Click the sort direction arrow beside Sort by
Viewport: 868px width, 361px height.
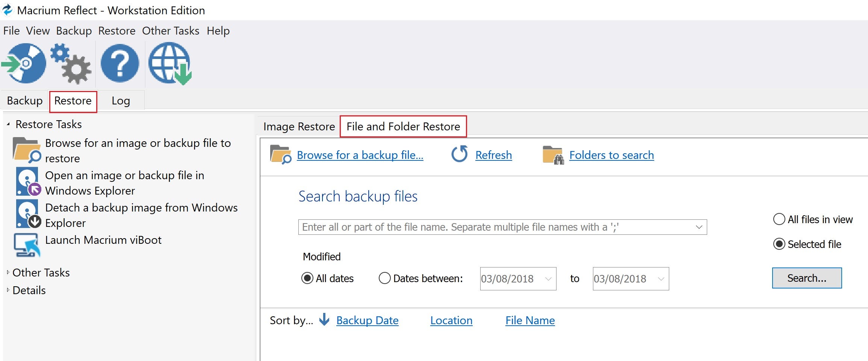[324, 320]
